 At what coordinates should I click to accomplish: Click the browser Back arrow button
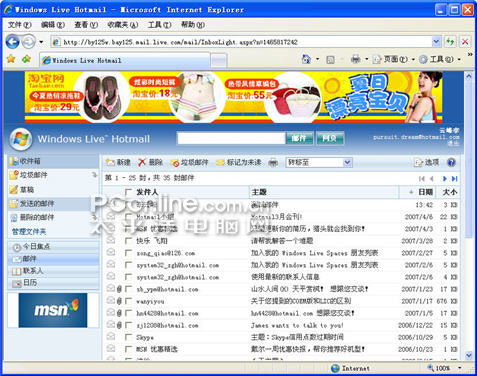coord(13,42)
